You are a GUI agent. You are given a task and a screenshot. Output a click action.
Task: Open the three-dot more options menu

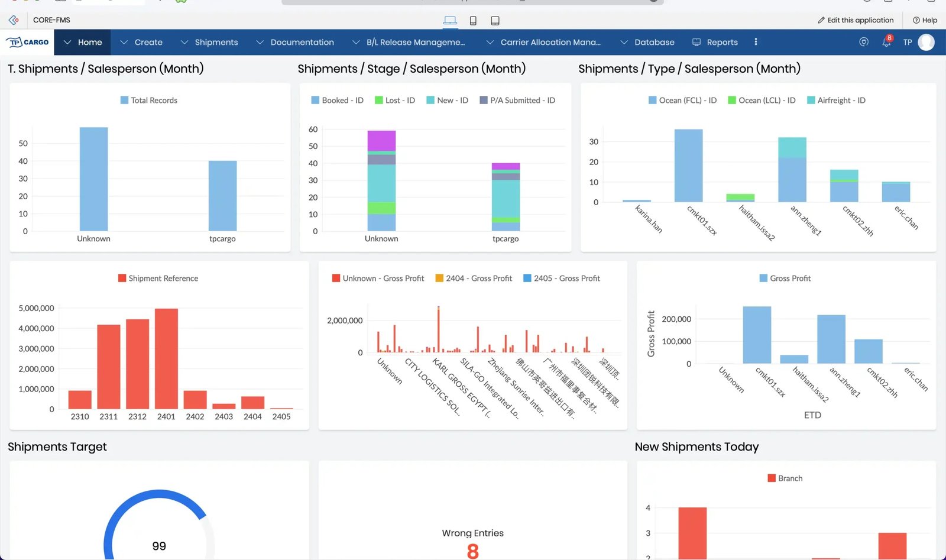coord(756,42)
